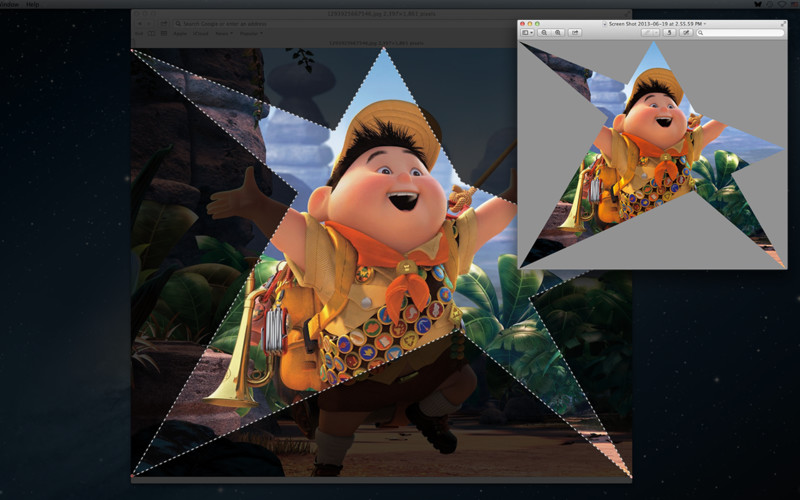Image resolution: width=800 pixels, height=500 pixels.
Task: Open Top Sites grid in Safari bookmarks bar
Action: [x=164, y=34]
